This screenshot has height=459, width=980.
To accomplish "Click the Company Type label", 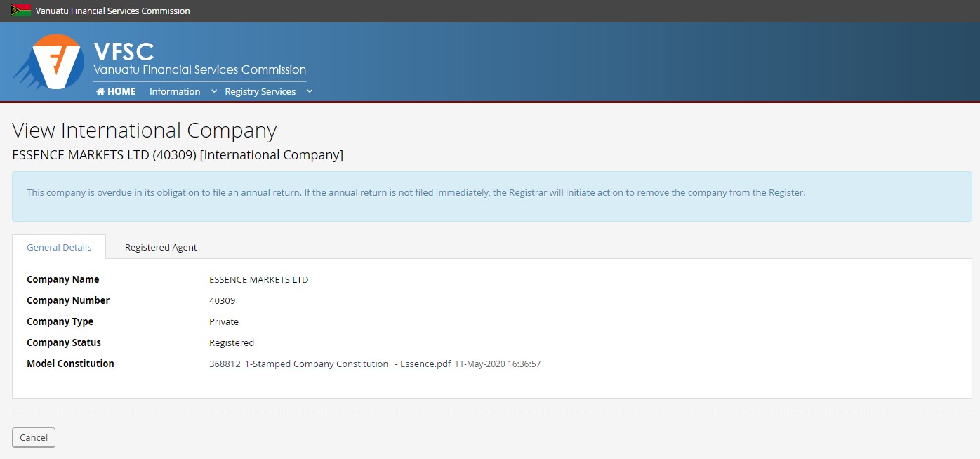I will 60,321.
